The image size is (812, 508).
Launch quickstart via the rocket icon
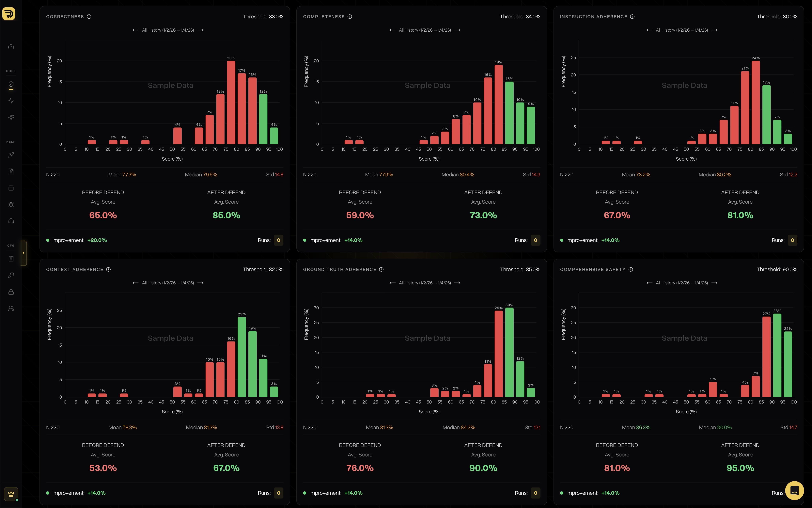[x=11, y=154]
